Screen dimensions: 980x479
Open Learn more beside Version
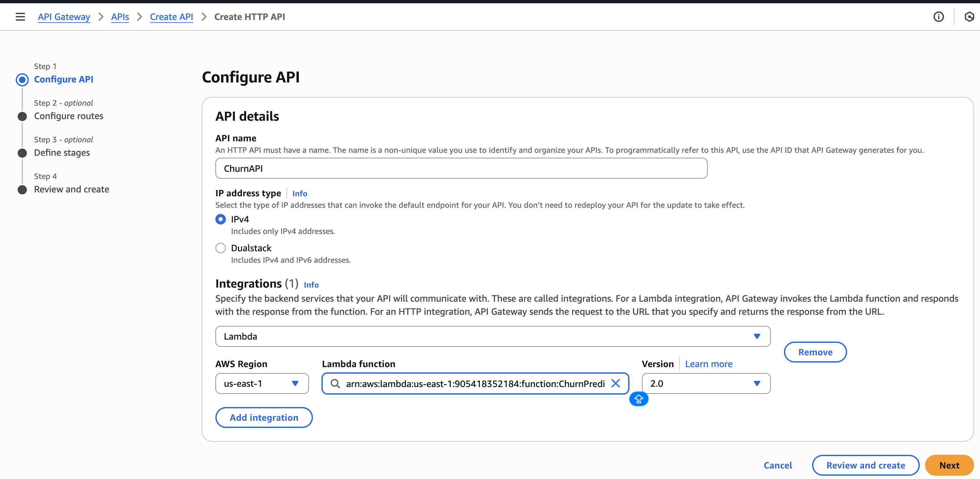(708, 364)
